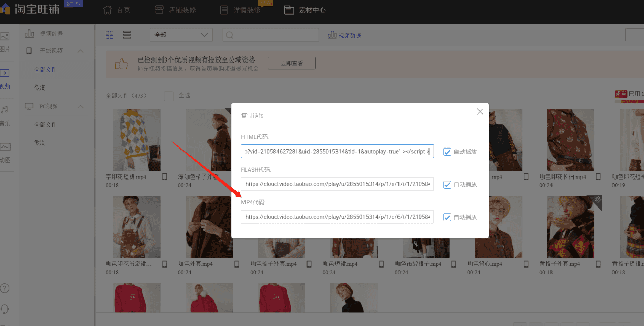644x326 pixels.
Task: Focus the video search box
Action: (270, 35)
